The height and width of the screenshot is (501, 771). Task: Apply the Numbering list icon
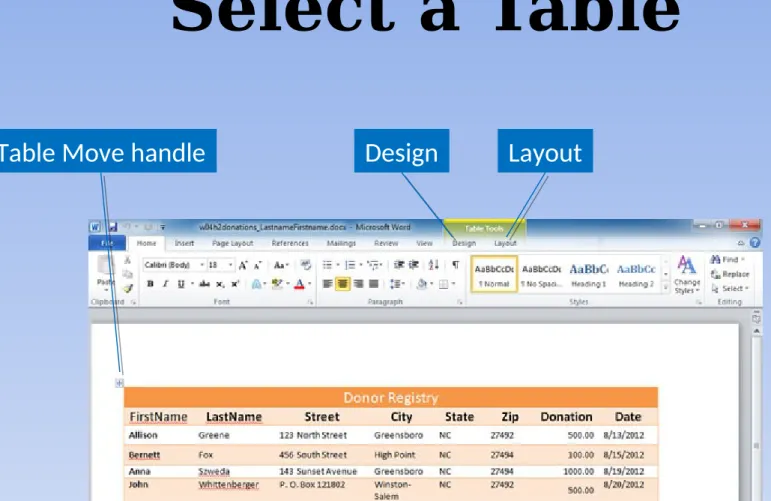coord(351,265)
